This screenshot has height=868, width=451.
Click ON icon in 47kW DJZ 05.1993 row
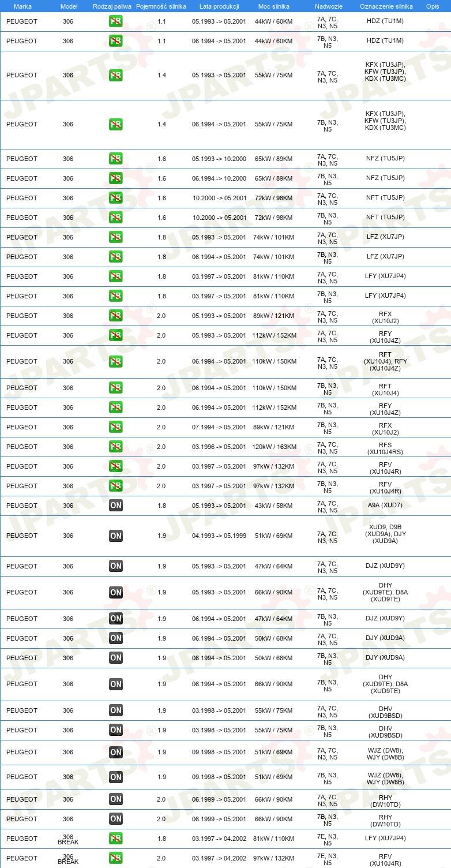click(116, 566)
